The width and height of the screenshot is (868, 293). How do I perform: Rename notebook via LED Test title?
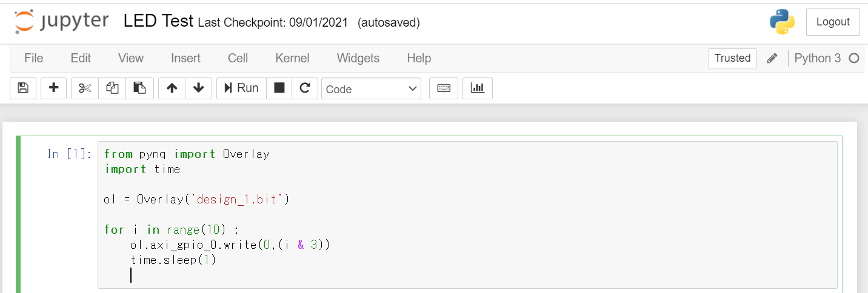158,21
